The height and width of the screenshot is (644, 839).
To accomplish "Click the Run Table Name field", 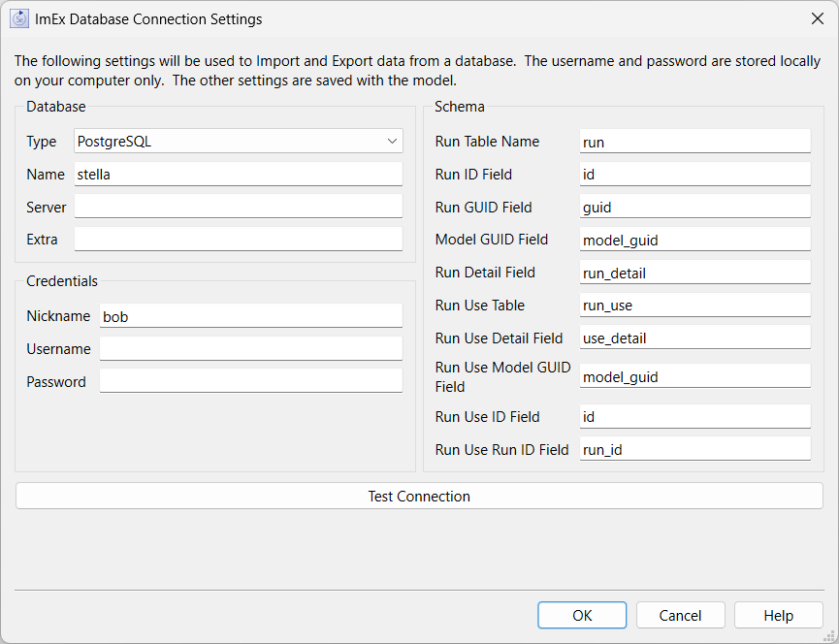I will coord(695,142).
